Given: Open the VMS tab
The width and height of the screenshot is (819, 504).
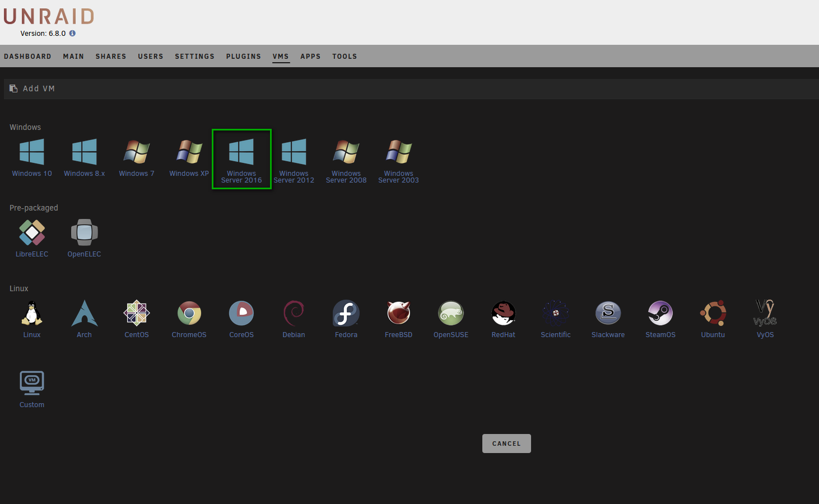Looking at the screenshot, I should [281, 57].
